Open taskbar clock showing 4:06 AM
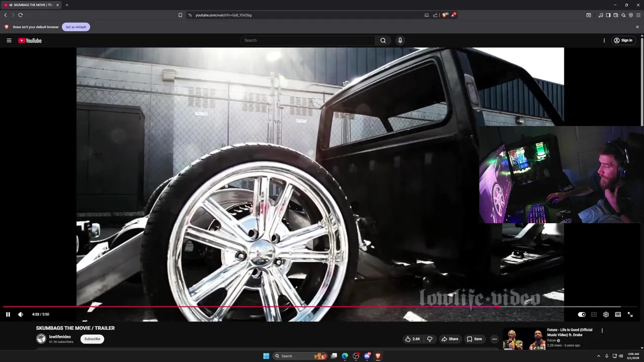Viewport: 644px width, 362px height. coord(633,356)
